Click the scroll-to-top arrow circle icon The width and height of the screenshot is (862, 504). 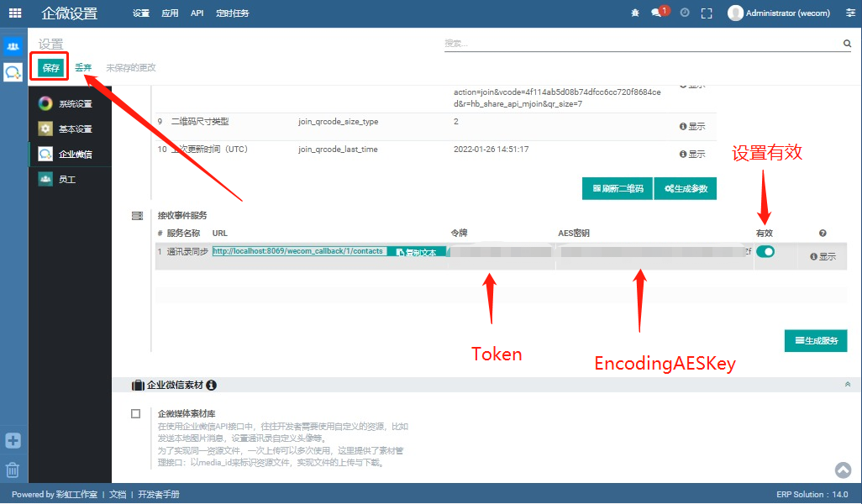tap(843, 470)
